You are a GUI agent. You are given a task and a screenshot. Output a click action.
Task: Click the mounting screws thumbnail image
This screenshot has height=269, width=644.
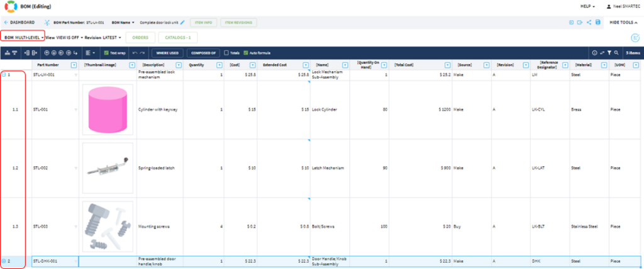pos(108,226)
